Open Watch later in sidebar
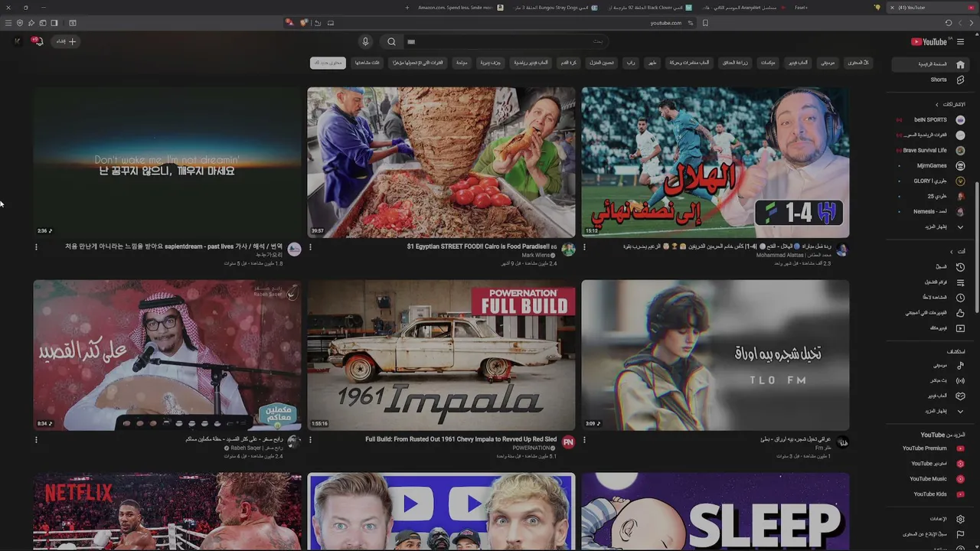980x551 pixels. 931,298
